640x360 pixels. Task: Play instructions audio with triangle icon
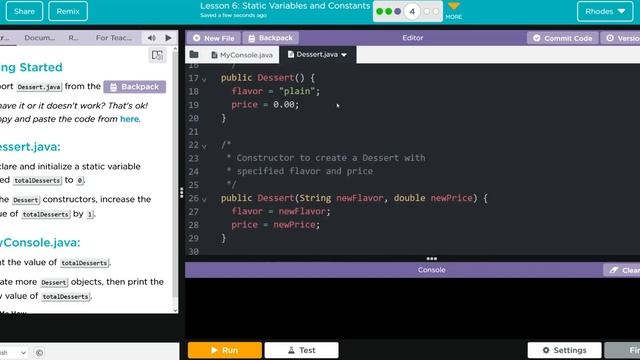[169, 38]
